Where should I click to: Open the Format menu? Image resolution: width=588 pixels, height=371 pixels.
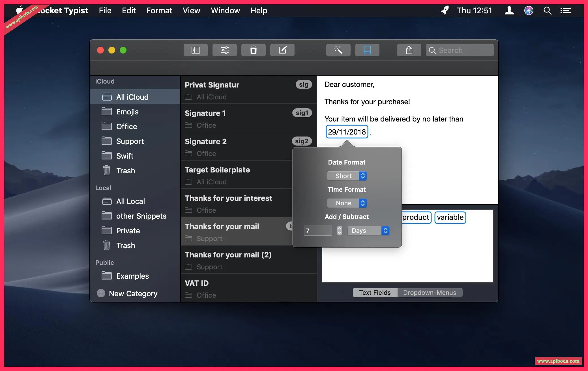point(159,10)
